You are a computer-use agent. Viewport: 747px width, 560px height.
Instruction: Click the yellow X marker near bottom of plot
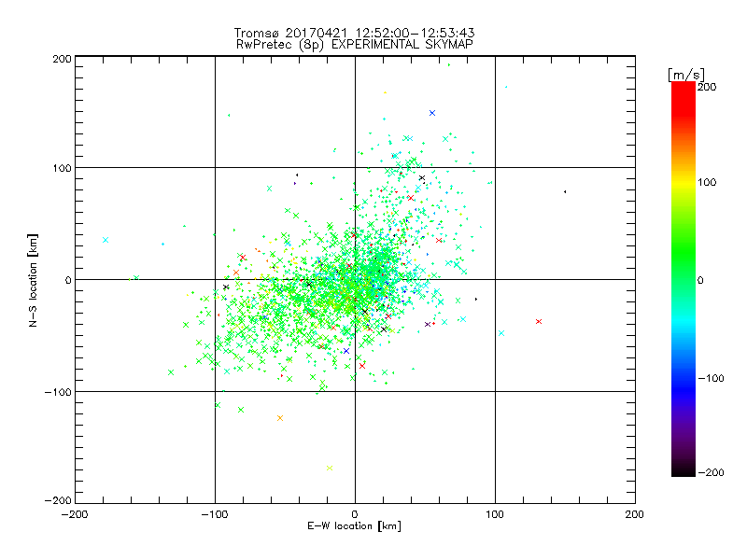[x=330, y=469]
